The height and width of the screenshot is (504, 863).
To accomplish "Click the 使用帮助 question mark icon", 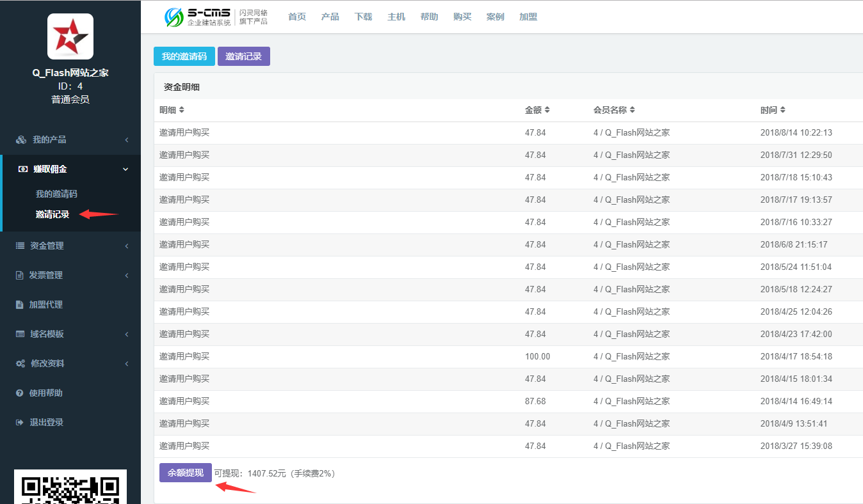I will click(19, 393).
